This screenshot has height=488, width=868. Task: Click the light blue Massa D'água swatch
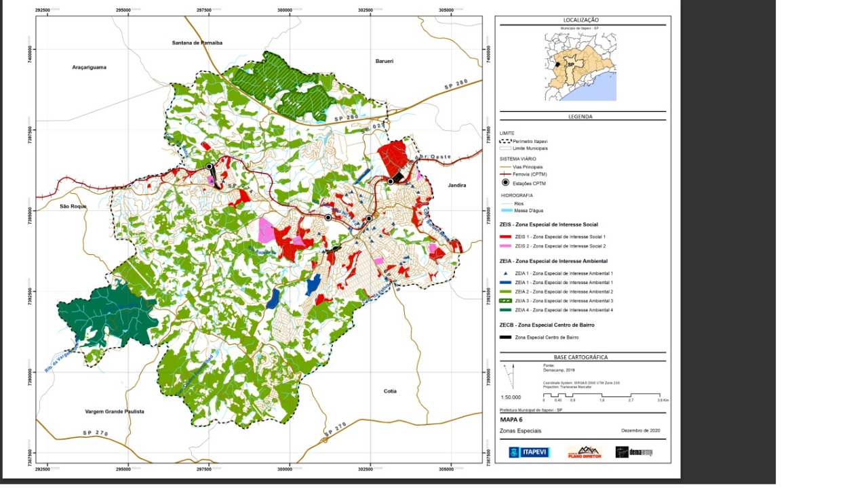click(x=505, y=211)
